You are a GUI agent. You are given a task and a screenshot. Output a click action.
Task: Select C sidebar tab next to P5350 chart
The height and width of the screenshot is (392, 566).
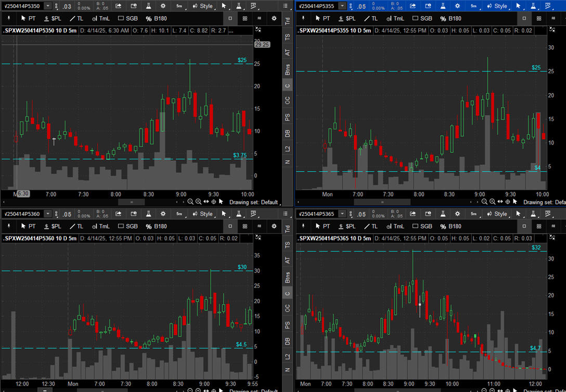pyautogui.click(x=287, y=85)
